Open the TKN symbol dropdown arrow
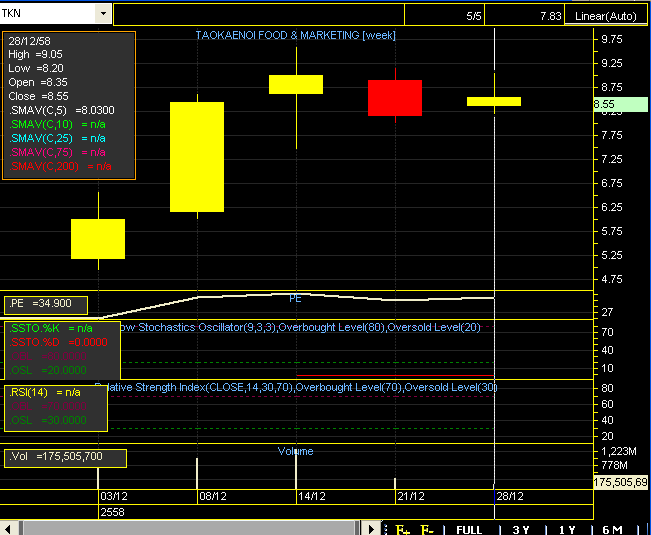The height and width of the screenshot is (535, 651). click(103, 13)
